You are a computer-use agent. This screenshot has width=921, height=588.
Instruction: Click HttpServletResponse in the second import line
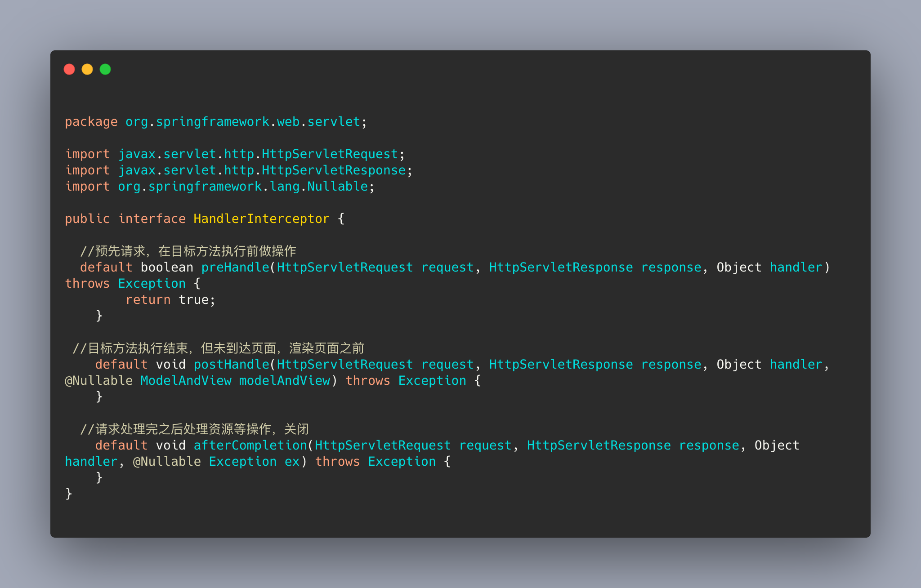(x=334, y=170)
